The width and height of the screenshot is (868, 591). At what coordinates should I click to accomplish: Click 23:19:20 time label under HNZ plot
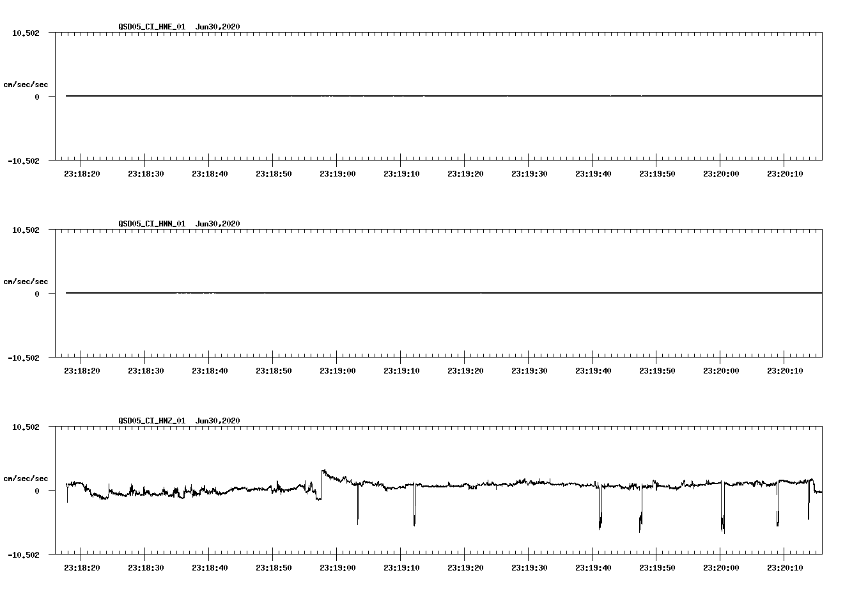(x=465, y=568)
